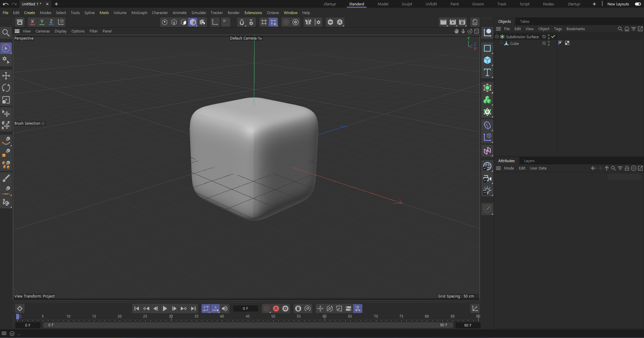644x338 pixels.
Task: Click Bookmarks in Objects manager
Action: click(576, 29)
